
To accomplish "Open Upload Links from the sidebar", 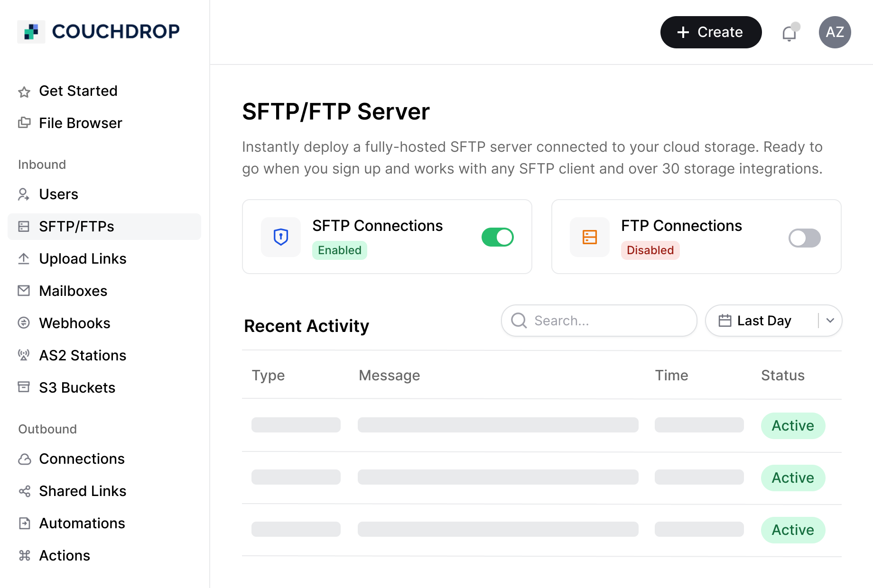I will [24, 258].
